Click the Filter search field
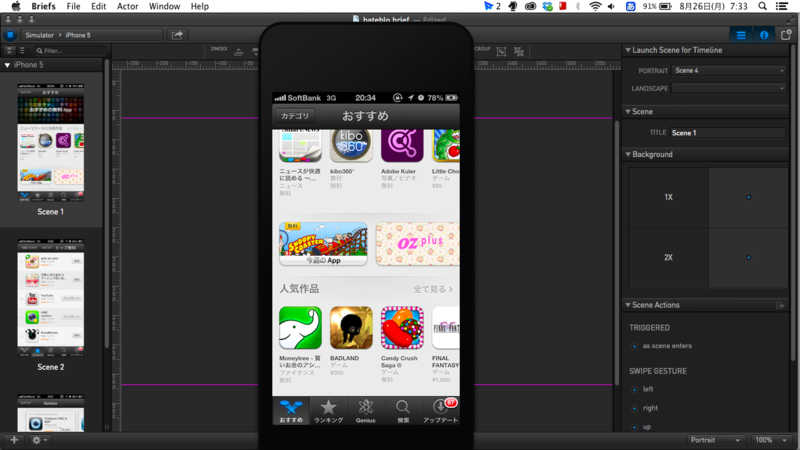800x450 pixels. (70, 51)
